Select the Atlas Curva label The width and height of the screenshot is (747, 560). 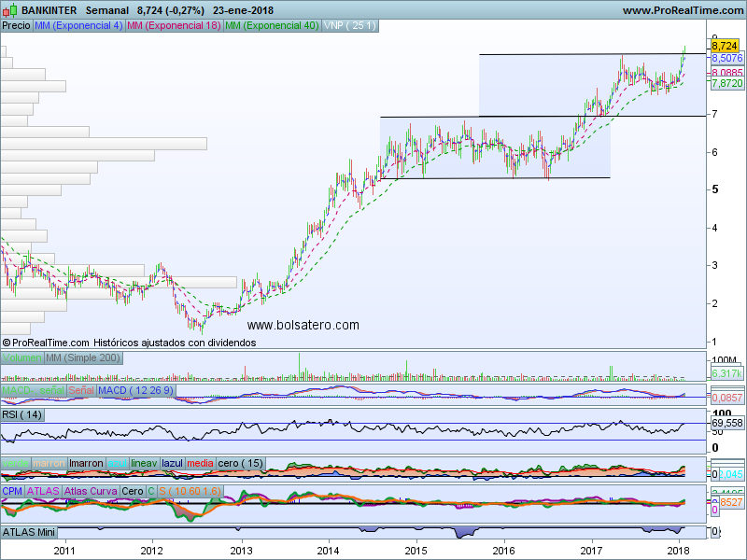tap(91, 490)
